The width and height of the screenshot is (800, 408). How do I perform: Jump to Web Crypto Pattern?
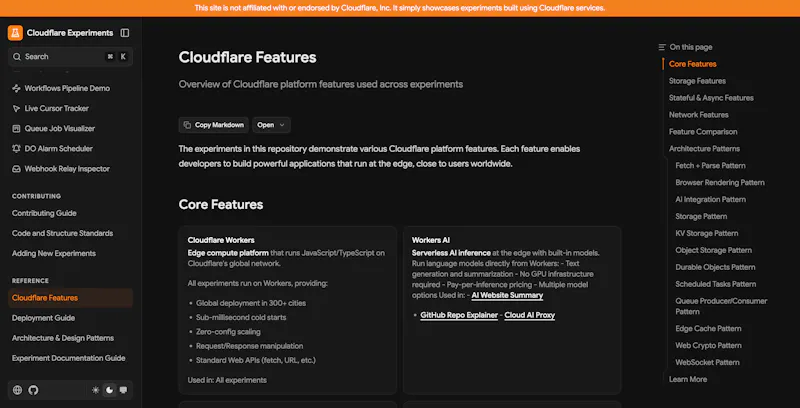click(x=708, y=345)
